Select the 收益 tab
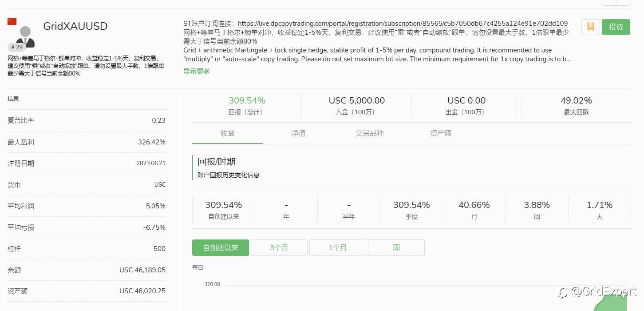The height and width of the screenshot is (311, 644). [228, 133]
